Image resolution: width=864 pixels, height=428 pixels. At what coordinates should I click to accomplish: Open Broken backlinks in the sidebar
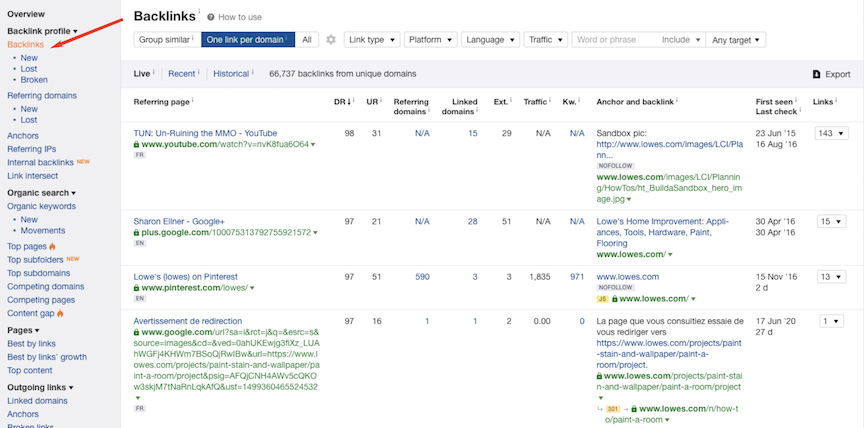tap(34, 80)
